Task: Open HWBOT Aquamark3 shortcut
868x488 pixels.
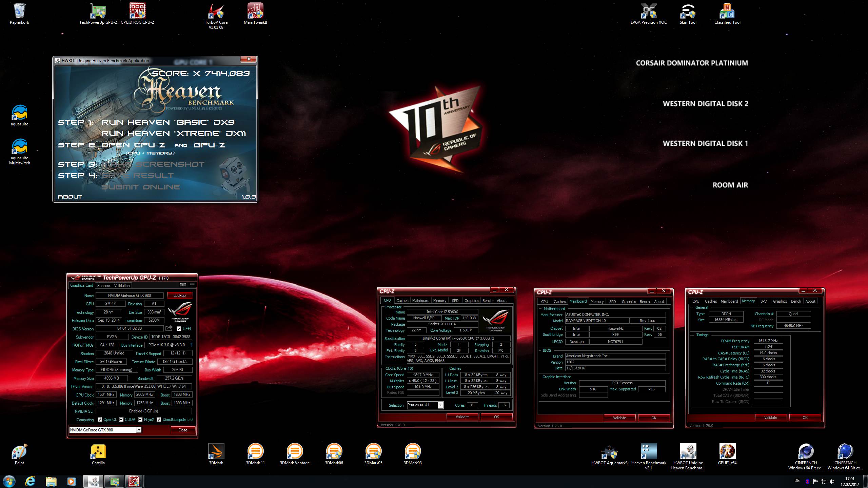Action: pos(609,454)
